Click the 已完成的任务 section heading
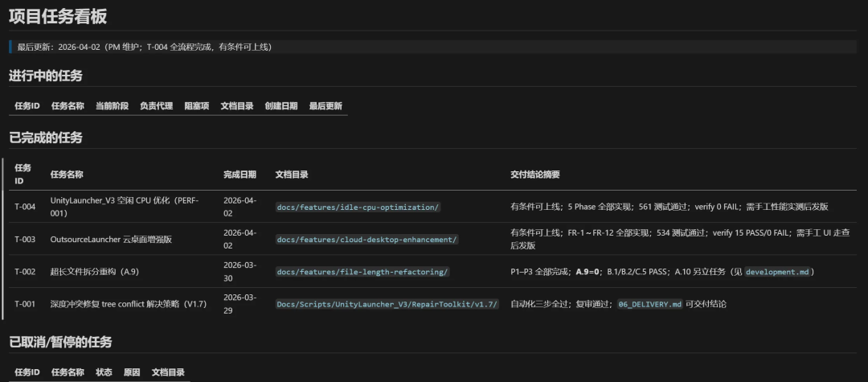The width and height of the screenshot is (868, 382). (46, 138)
